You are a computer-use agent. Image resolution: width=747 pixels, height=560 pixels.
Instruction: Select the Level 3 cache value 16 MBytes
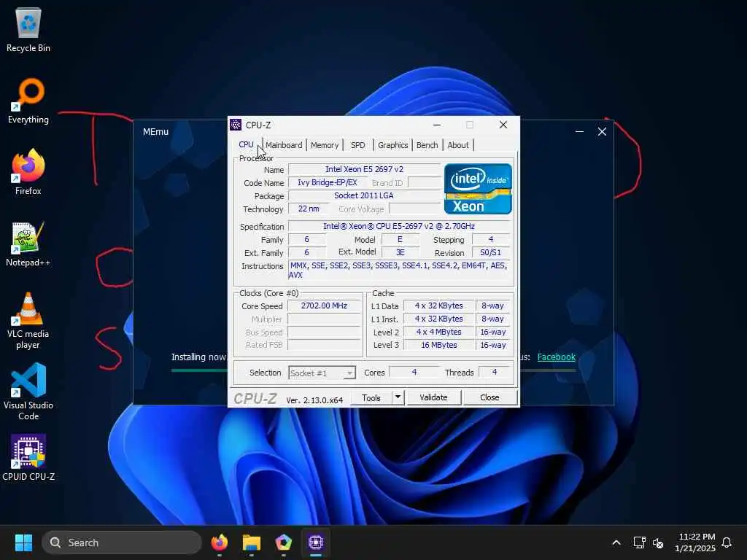pyautogui.click(x=438, y=345)
